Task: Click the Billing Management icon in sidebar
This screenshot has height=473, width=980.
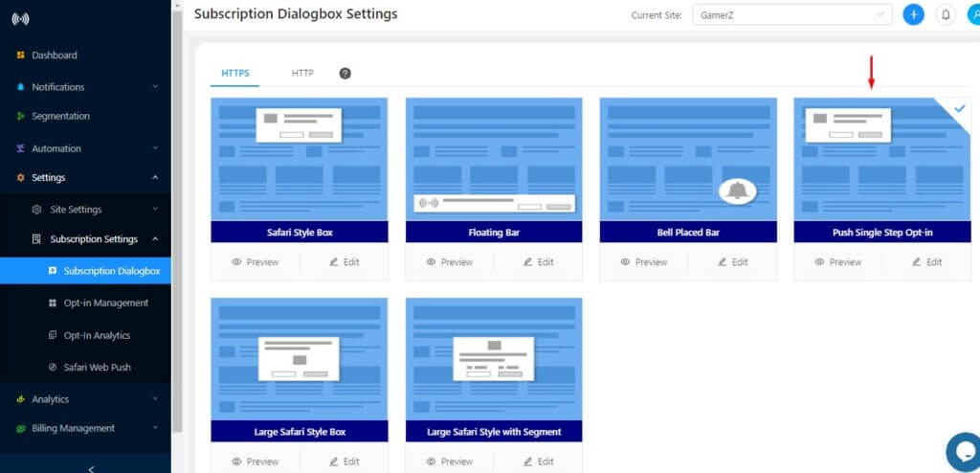Action: tap(21, 429)
